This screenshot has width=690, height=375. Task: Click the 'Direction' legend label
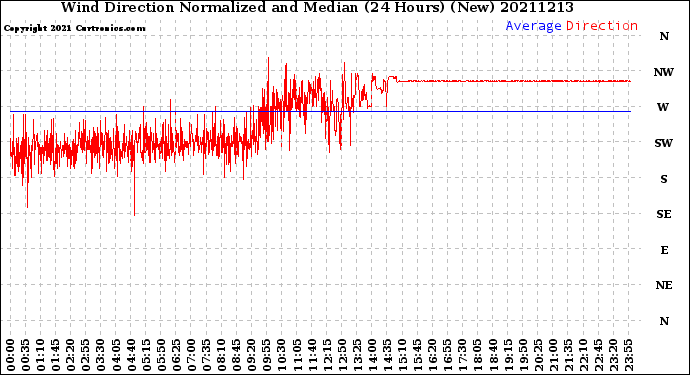pyautogui.click(x=602, y=26)
